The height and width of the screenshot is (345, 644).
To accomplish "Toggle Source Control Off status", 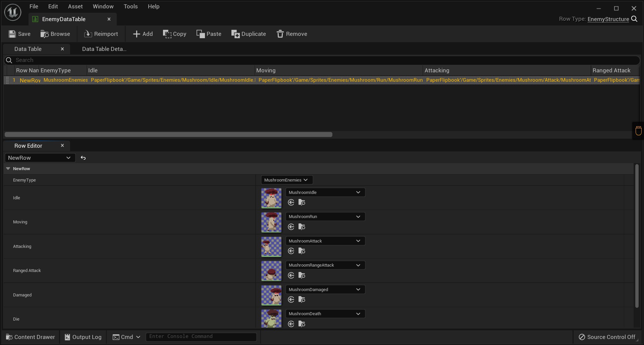I will (x=607, y=337).
